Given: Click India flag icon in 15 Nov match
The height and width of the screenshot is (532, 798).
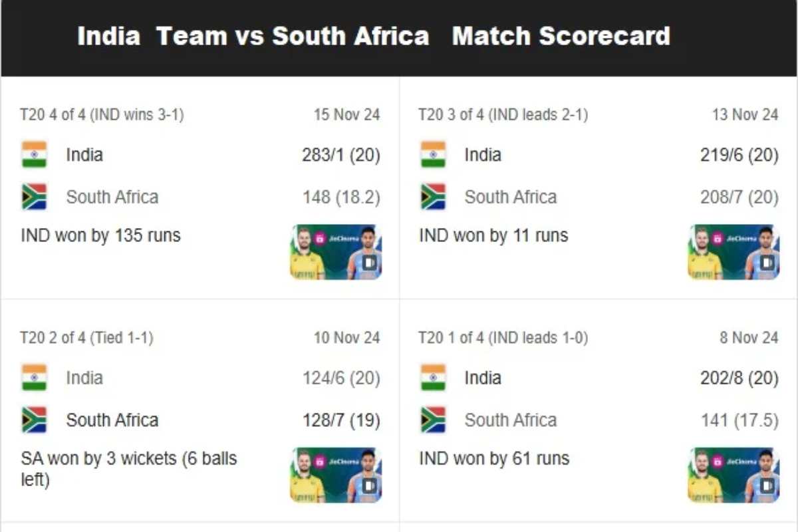Looking at the screenshot, I should [34, 154].
